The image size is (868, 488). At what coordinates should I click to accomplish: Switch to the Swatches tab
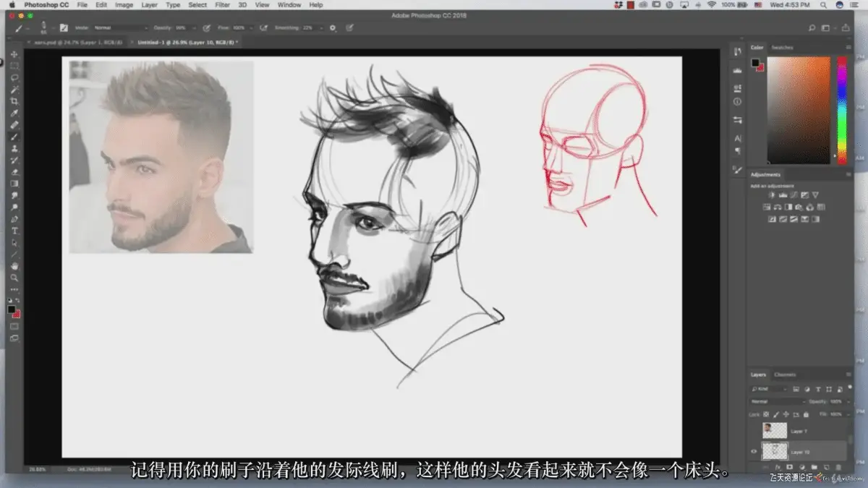pyautogui.click(x=782, y=48)
